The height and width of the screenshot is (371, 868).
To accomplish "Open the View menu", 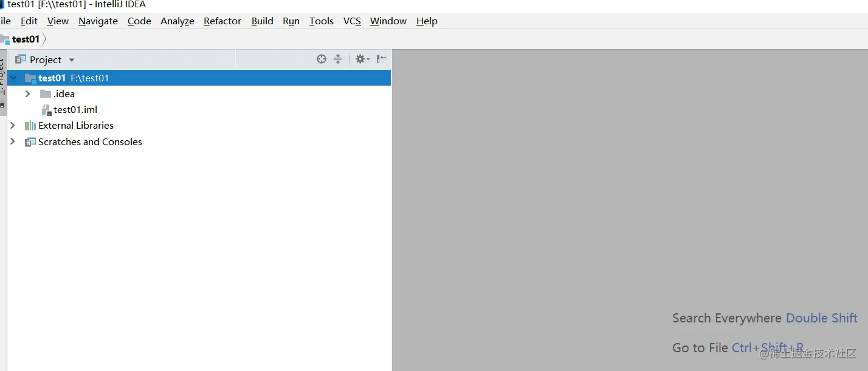I will 58,21.
